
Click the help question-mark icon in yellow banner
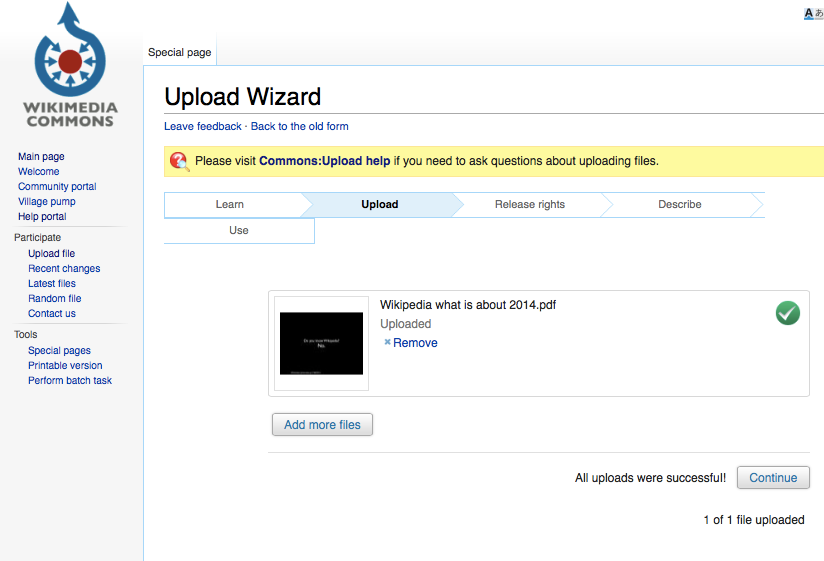[179, 161]
